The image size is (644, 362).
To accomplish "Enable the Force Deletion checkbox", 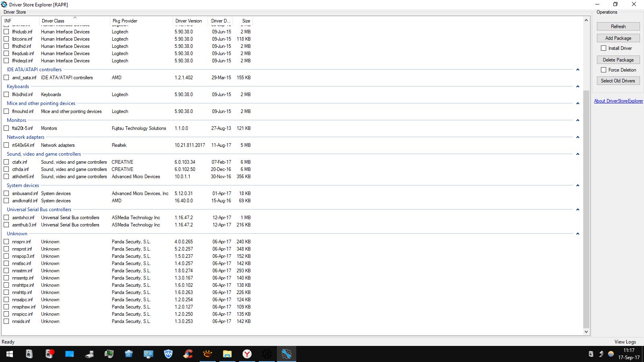I will pyautogui.click(x=603, y=70).
